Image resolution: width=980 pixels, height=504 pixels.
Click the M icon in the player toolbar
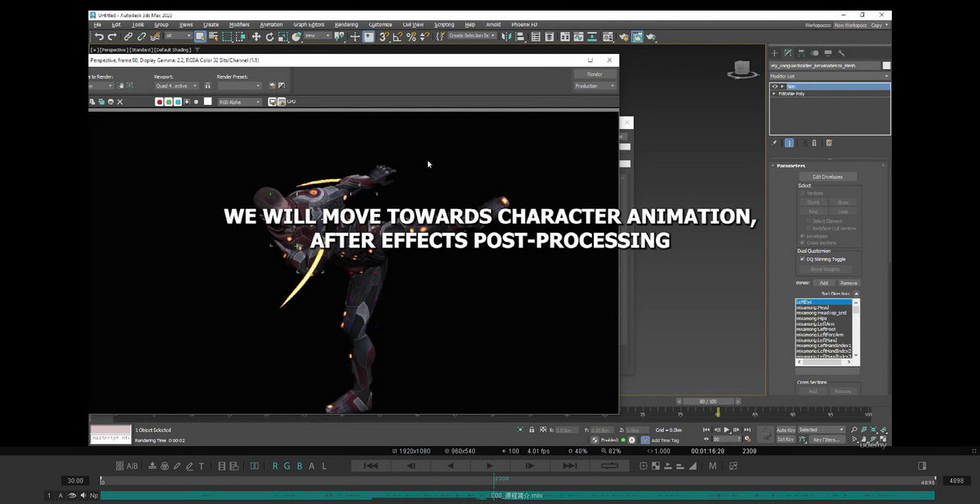tap(712, 466)
